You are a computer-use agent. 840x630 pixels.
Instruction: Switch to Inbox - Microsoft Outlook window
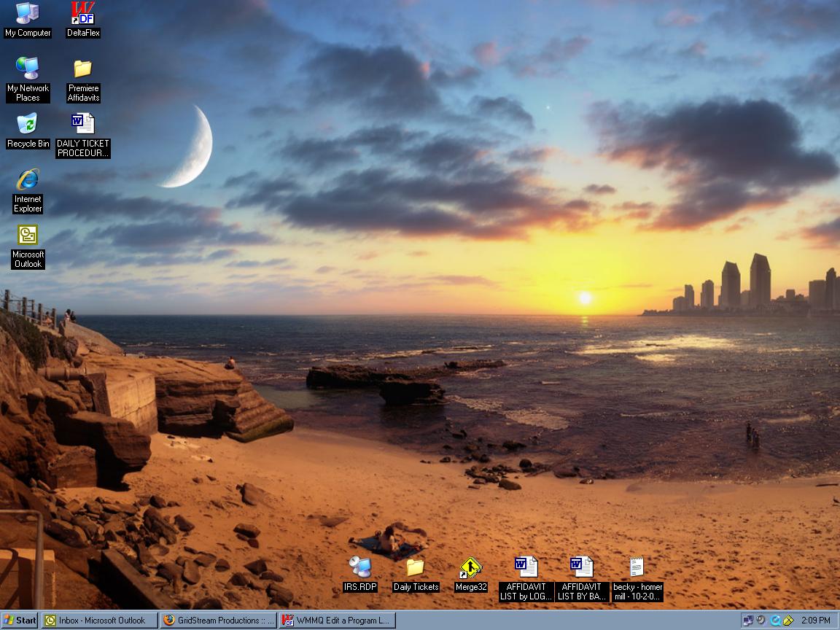100,621
